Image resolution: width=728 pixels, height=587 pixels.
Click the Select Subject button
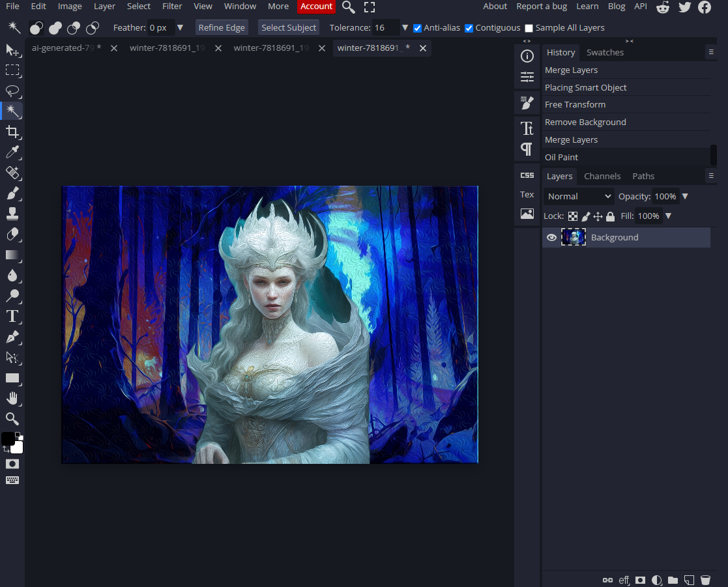click(x=288, y=28)
